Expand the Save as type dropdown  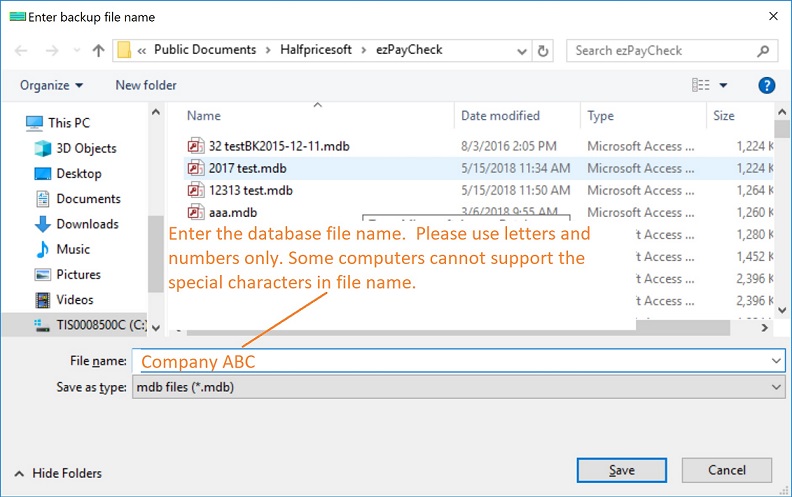click(x=776, y=386)
